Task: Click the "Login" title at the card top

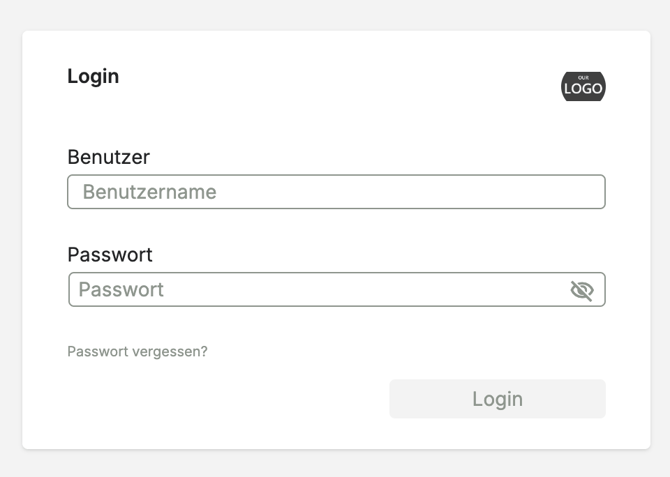Action: [93, 76]
